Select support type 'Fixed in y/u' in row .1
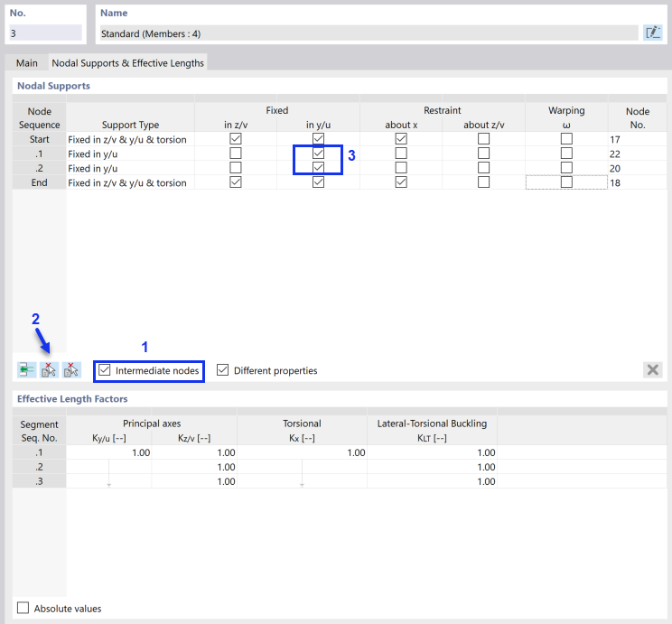Screen dimensions: 672x624 pos(130,154)
